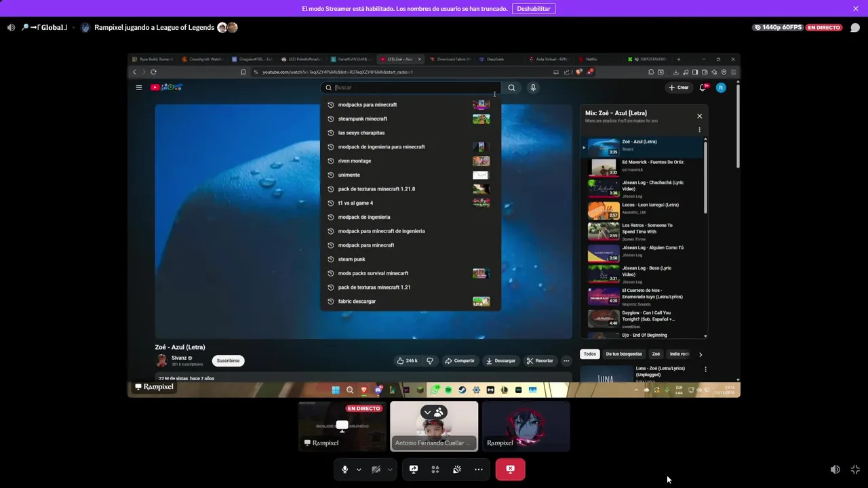Exit fullscreen stream view
Screen dimensions: 868x488
point(855,469)
